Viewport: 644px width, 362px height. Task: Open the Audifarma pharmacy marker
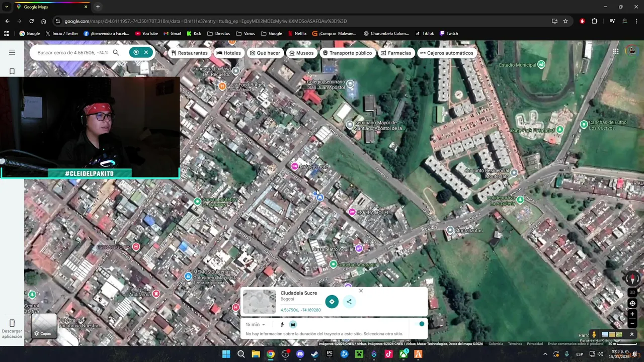click(156, 294)
